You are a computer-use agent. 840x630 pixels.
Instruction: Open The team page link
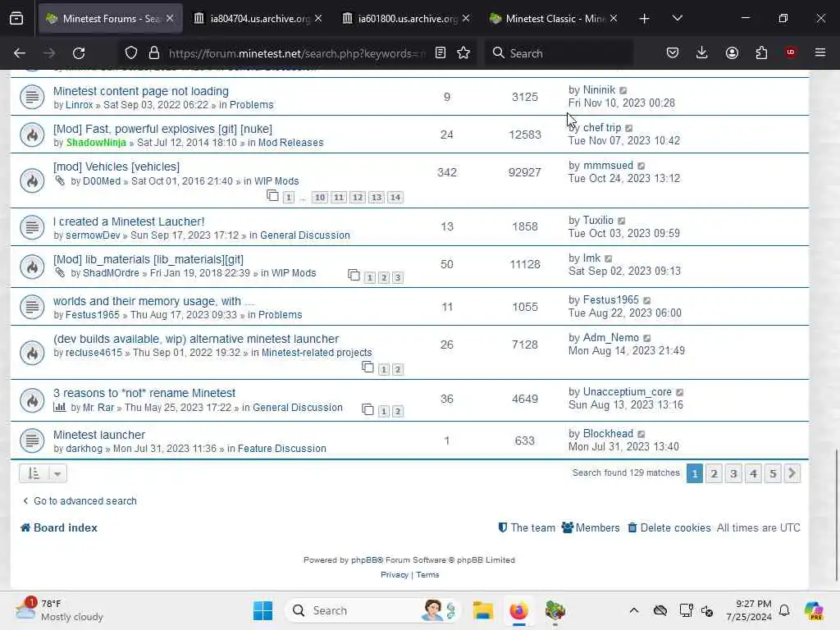pyautogui.click(x=527, y=527)
